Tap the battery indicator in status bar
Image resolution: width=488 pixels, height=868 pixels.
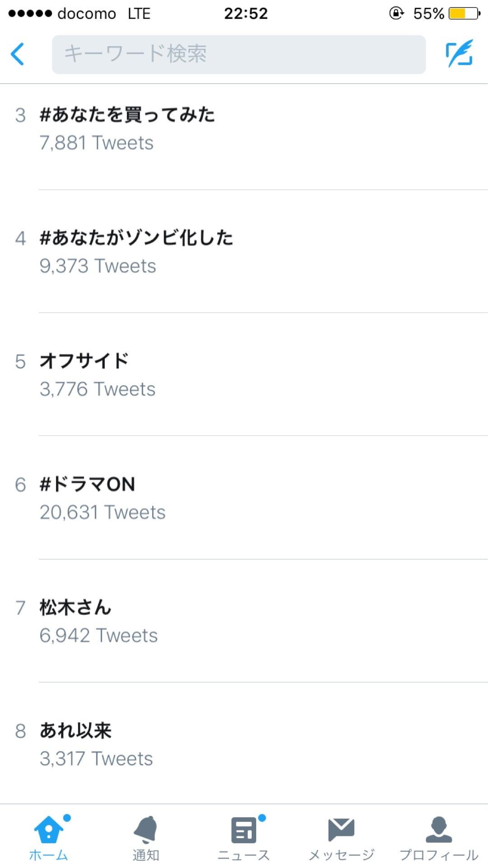464,14
